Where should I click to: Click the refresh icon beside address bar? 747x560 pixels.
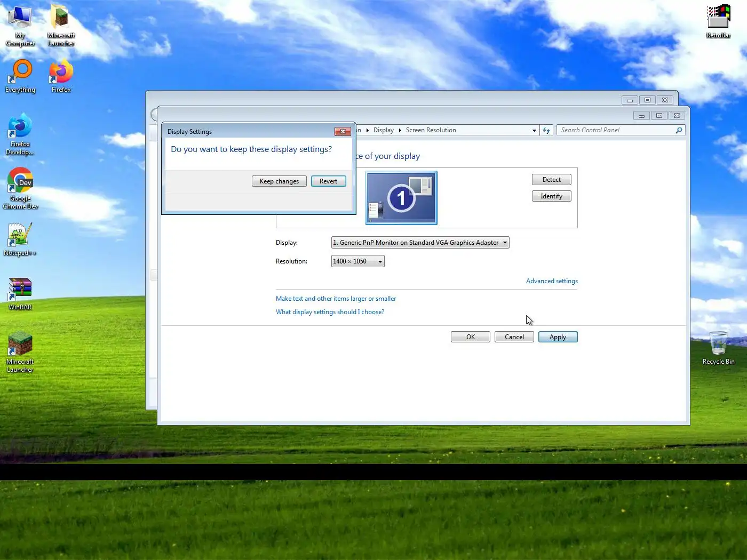pyautogui.click(x=546, y=130)
